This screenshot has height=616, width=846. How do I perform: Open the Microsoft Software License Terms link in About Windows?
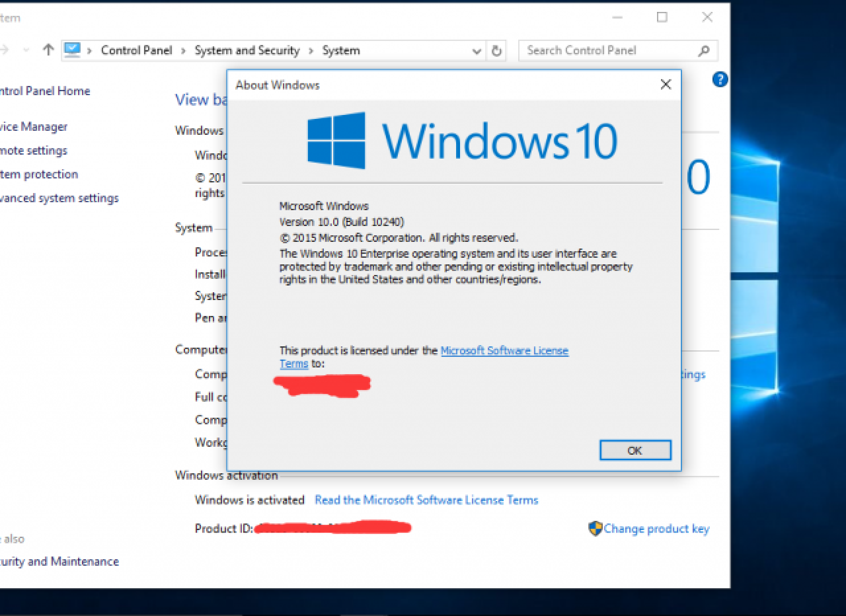pos(504,350)
